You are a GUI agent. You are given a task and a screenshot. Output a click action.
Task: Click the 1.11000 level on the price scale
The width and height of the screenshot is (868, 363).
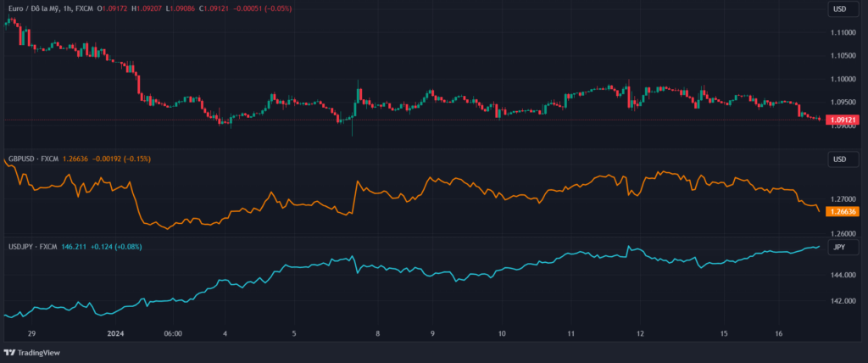point(843,32)
